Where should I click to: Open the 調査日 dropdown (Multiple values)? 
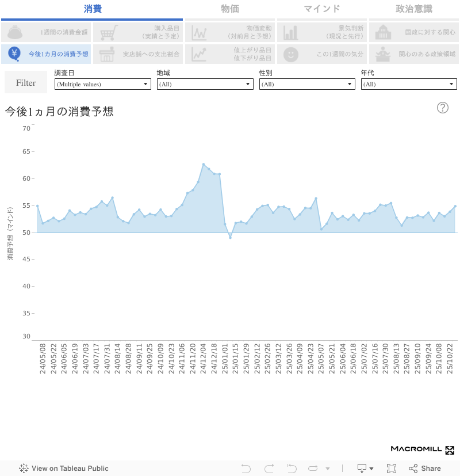103,84
